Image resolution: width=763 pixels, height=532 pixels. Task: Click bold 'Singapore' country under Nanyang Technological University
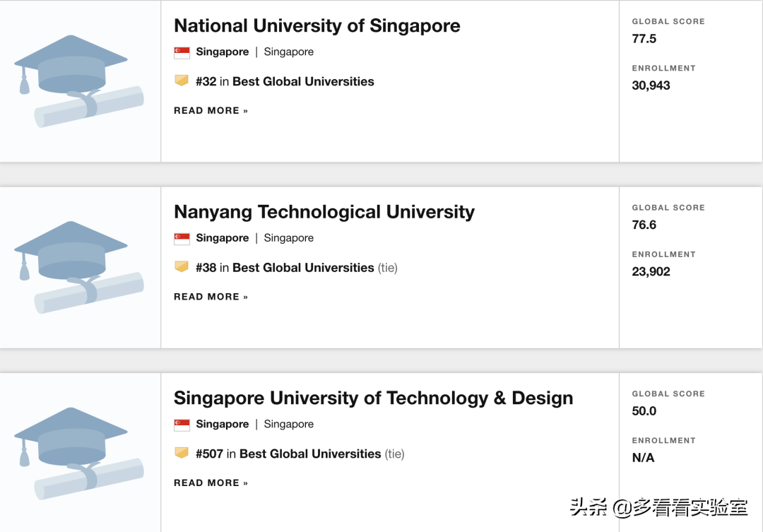[223, 238]
